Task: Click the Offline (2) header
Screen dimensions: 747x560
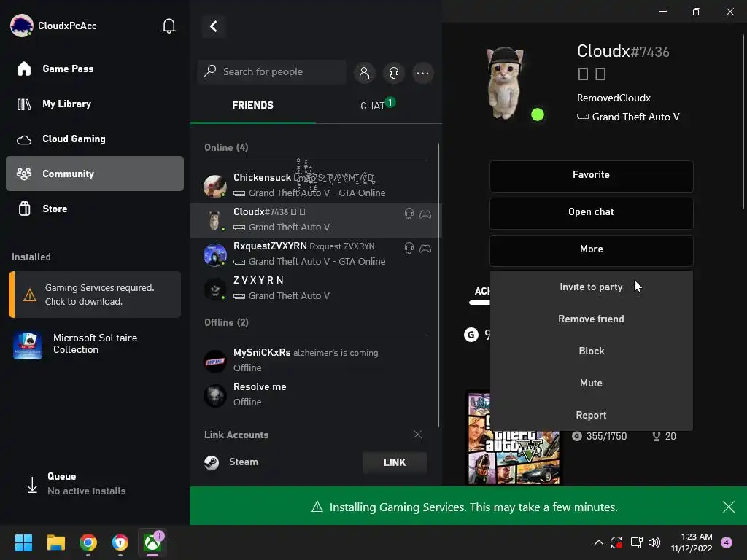Action: tap(226, 322)
